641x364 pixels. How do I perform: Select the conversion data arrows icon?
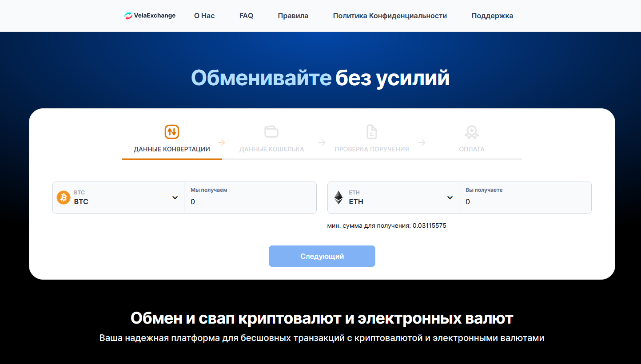pyautogui.click(x=172, y=131)
